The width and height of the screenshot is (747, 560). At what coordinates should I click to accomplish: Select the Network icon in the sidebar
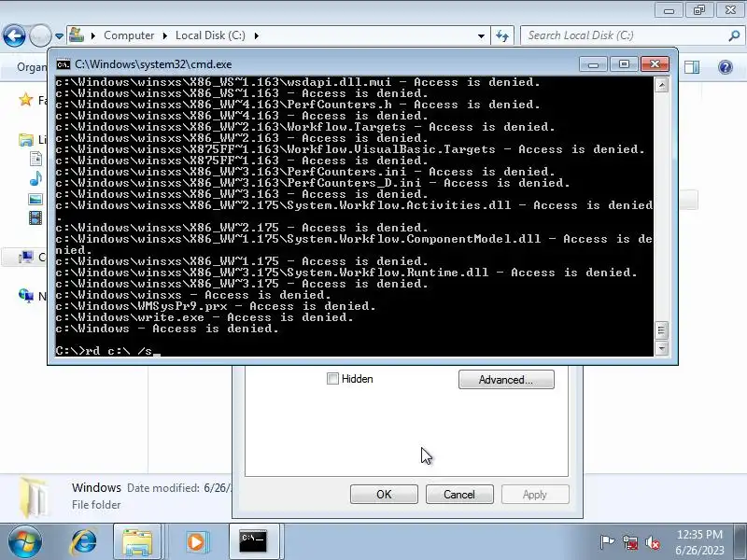26,295
